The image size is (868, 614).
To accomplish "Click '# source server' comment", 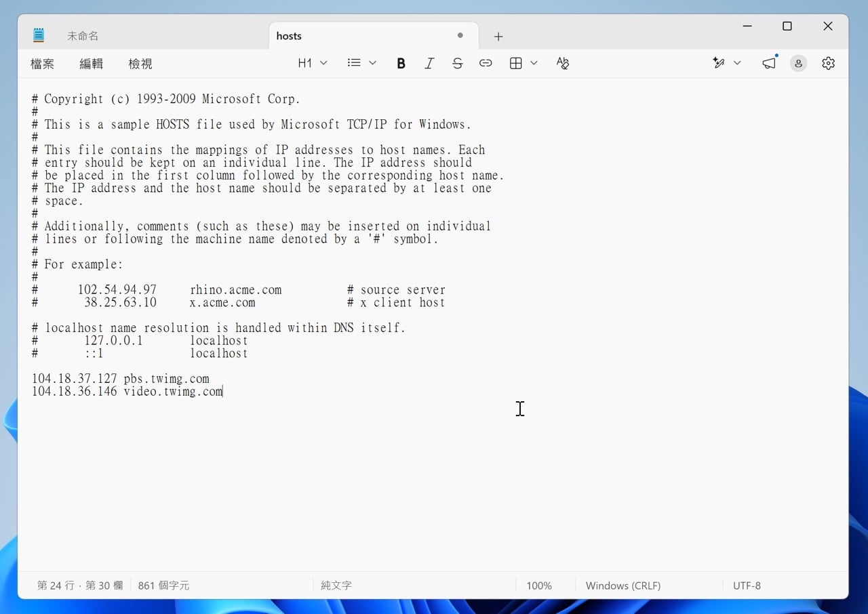I will tap(396, 290).
